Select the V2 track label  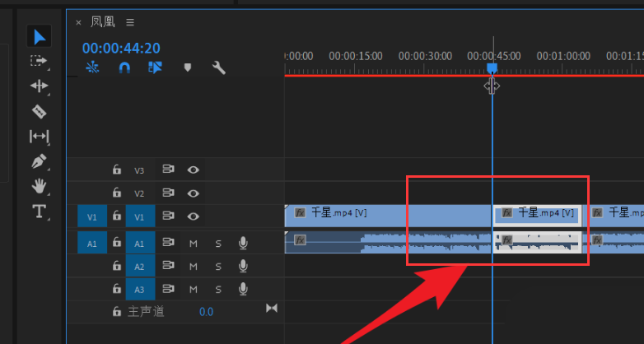139,193
